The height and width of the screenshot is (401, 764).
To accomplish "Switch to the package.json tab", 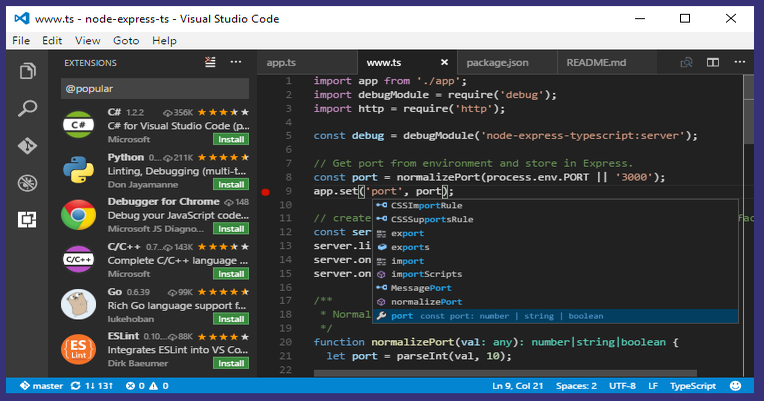I will [x=497, y=62].
